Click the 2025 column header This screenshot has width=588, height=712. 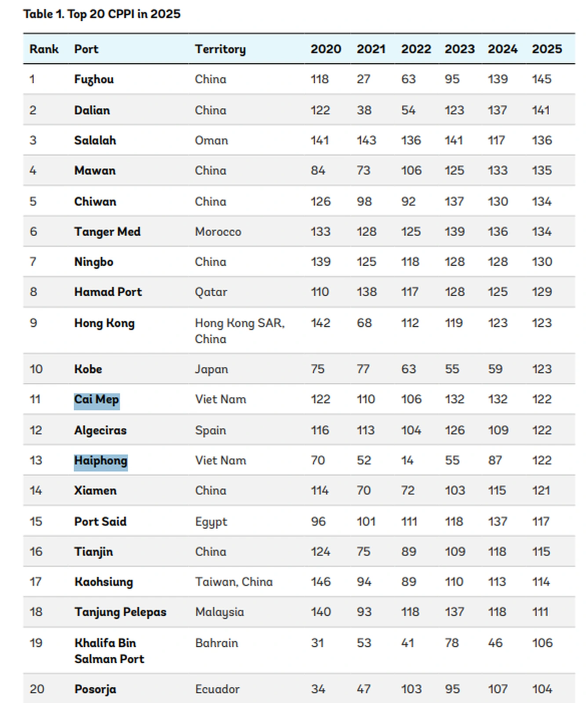pos(546,49)
